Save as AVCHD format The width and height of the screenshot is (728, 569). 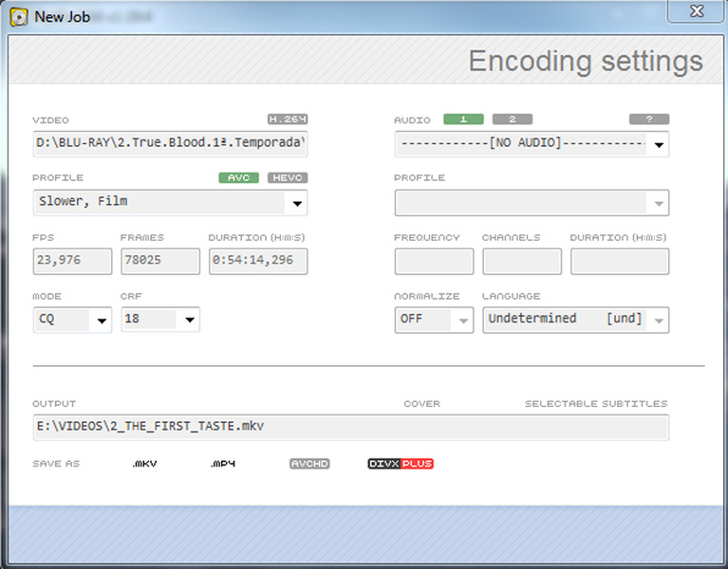(309, 464)
